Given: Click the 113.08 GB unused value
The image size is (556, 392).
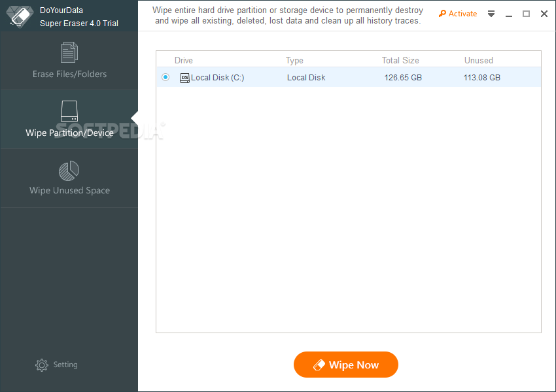Looking at the screenshot, I should [x=482, y=78].
